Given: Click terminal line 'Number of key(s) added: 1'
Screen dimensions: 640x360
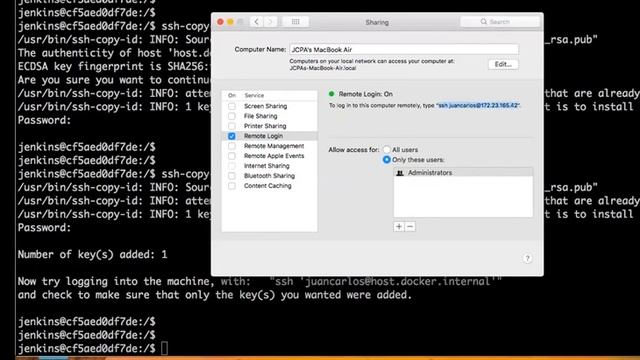Looking at the screenshot, I should point(92,255).
